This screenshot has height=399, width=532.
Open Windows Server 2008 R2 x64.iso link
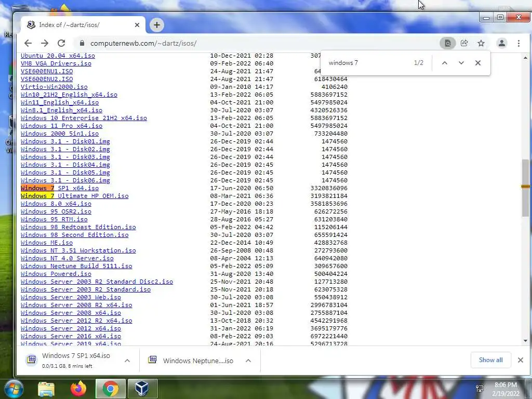point(76,305)
